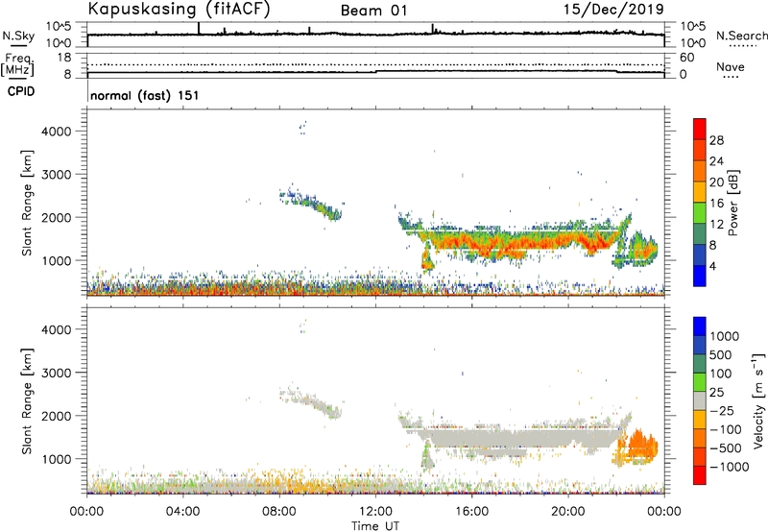Click the '12:00' time tick label
The height and width of the screenshot is (532, 768).
[375, 512]
